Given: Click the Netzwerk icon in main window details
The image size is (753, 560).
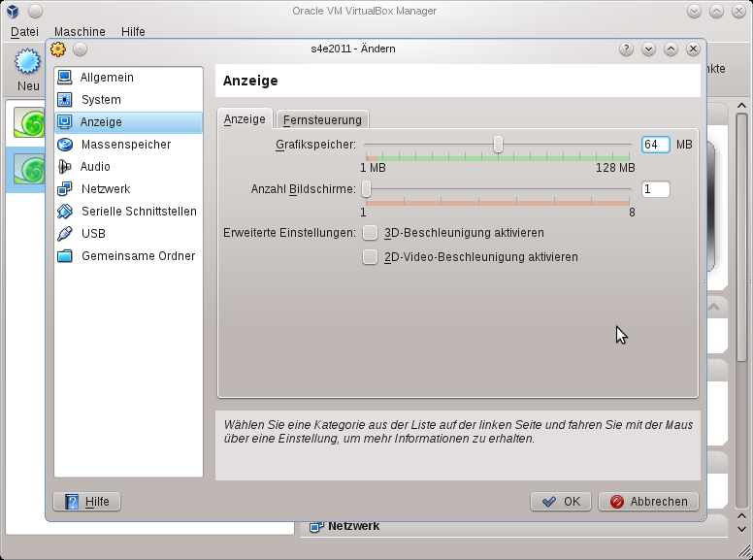Looking at the screenshot, I should tap(316, 527).
